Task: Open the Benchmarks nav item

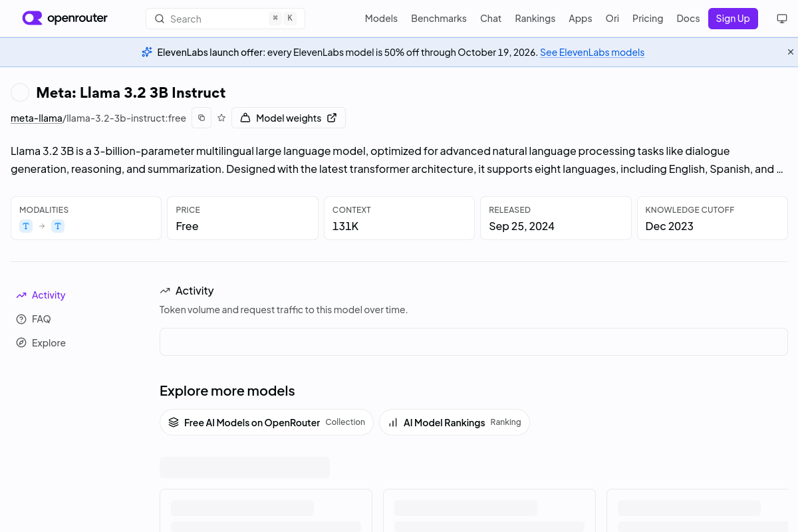Action: pyautogui.click(x=439, y=19)
